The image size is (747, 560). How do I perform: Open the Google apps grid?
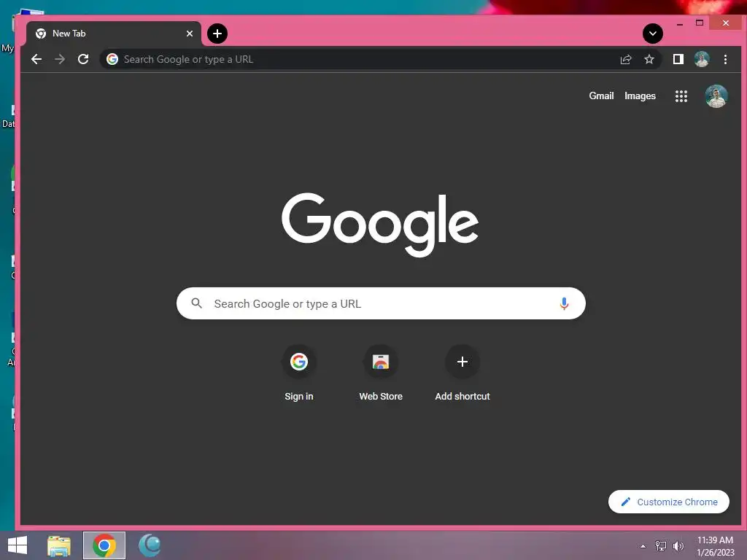click(681, 96)
